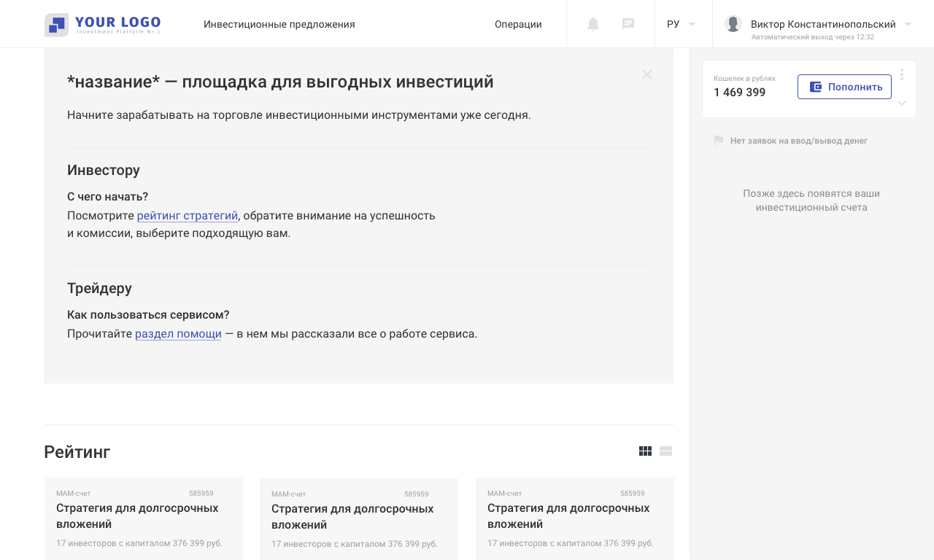This screenshot has width=934, height=560.
Task: Open wallet three-dot options menu
Action: click(902, 74)
